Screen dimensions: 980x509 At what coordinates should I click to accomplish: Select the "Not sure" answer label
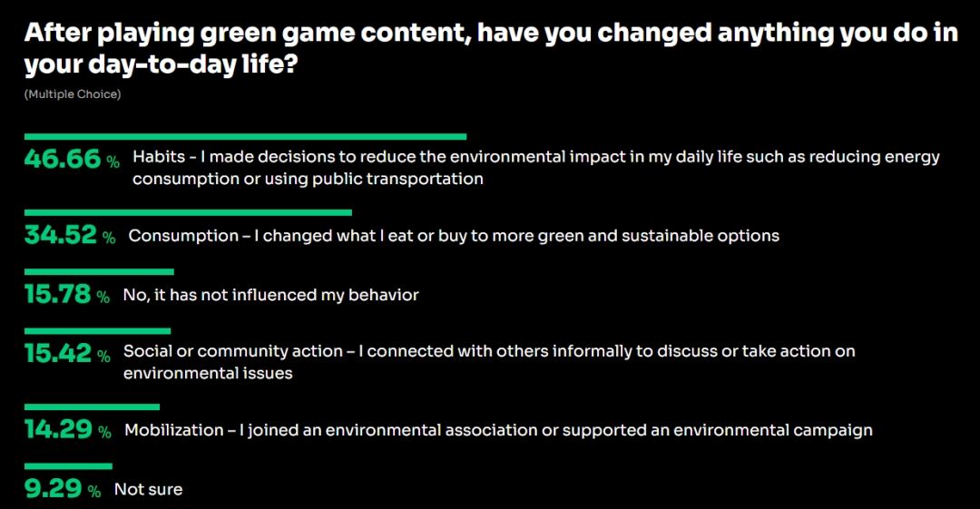click(x=148, y=489)
